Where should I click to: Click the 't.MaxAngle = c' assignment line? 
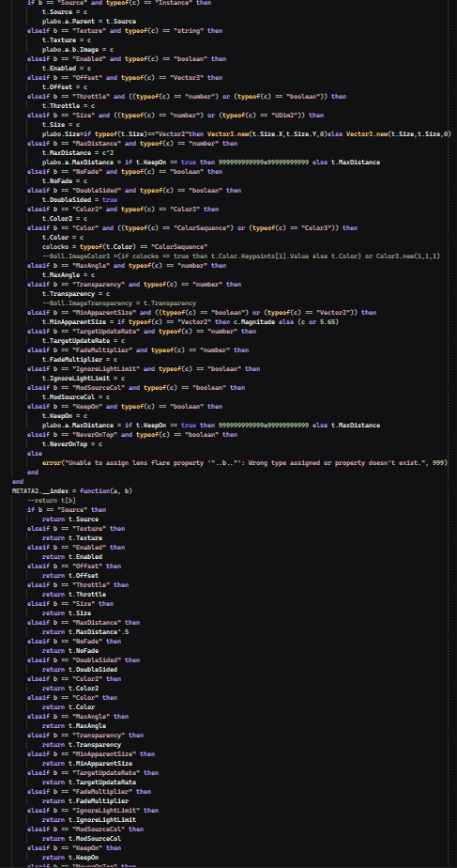[x=69, y=275]
